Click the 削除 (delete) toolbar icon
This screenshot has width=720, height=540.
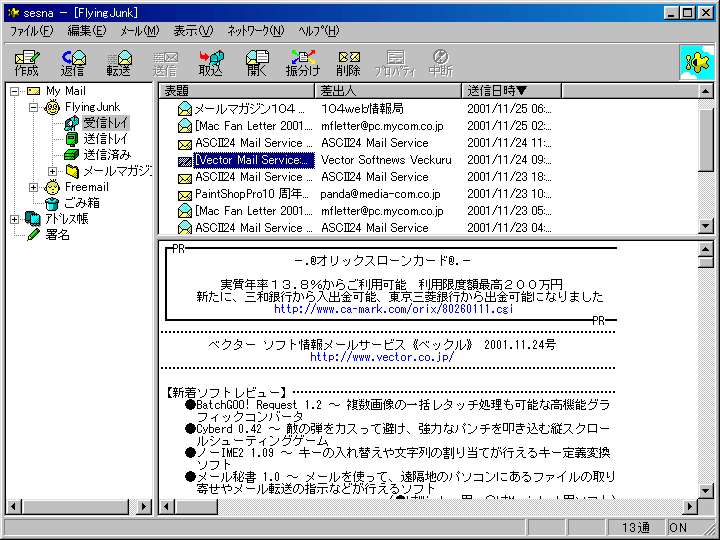point(349,63)
